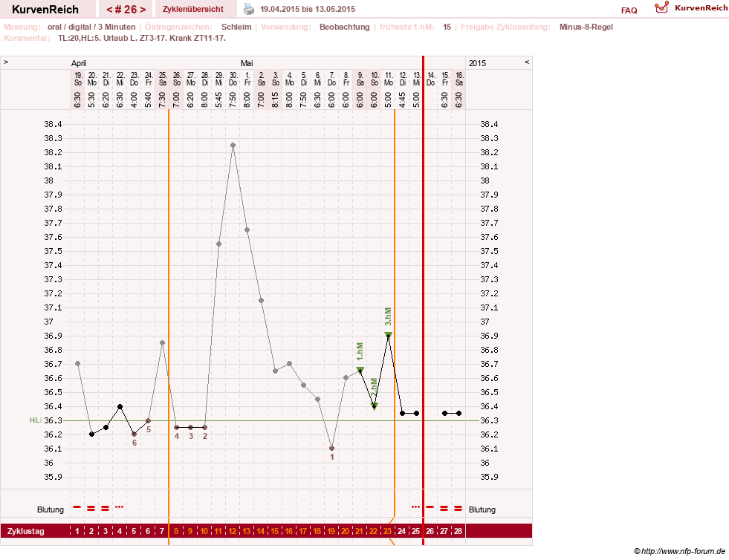This screenshot has width=729, height=560.
Task: Click the Schleim value after Östrogenzeichen
Action: tap(236, 27)
